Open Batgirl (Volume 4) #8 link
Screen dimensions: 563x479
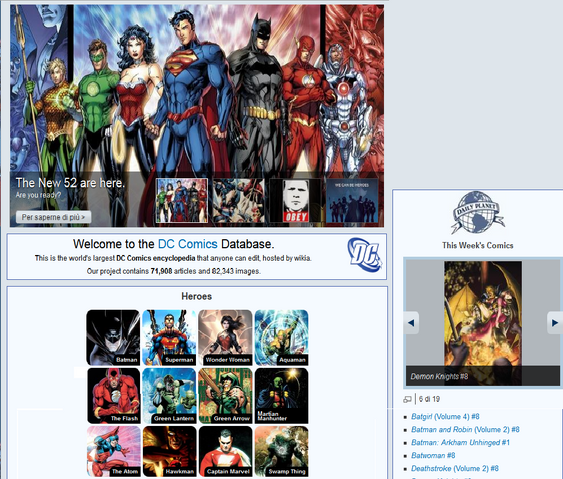point(445,417)
